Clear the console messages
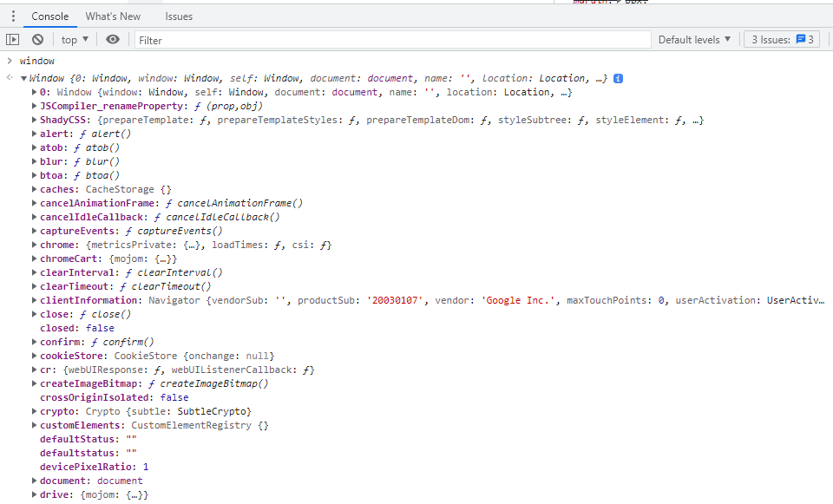The width and height of the screenshot is (833, 504). (x=36, y=39)
